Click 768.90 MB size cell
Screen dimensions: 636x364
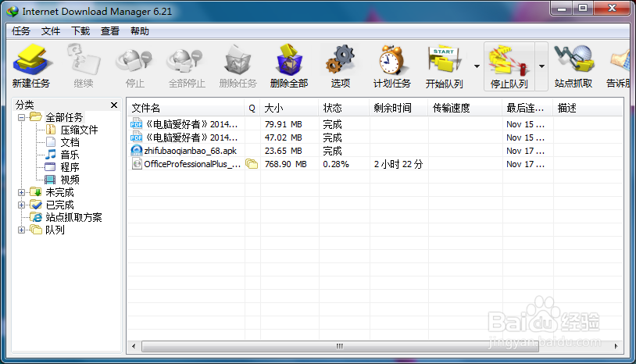[x=285, y=164]
